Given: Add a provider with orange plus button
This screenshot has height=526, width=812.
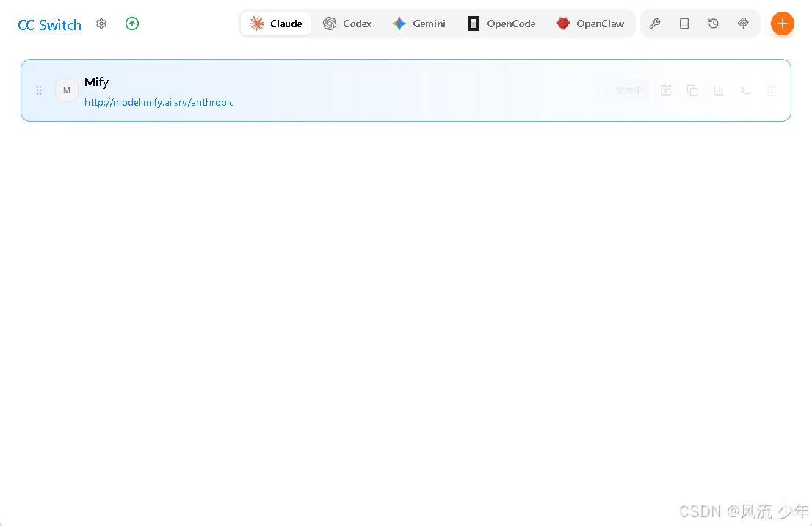Looking at the screenshot, I should point(783,24).
